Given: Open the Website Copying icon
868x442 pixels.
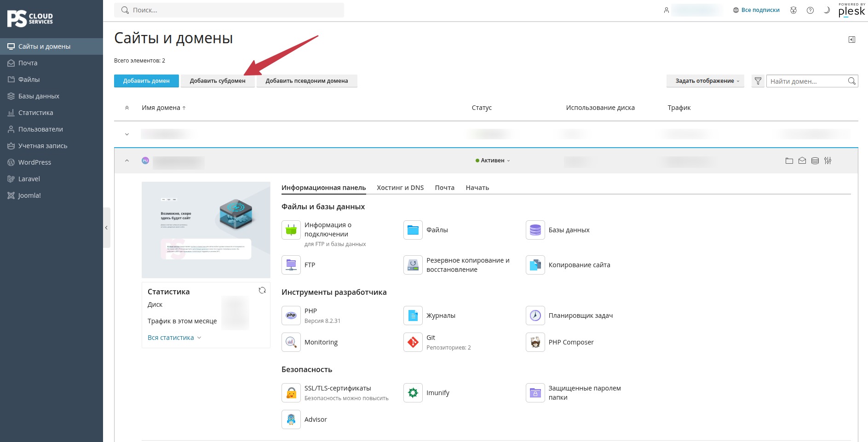Looking at the screenshot, I should tap(535, 265).
